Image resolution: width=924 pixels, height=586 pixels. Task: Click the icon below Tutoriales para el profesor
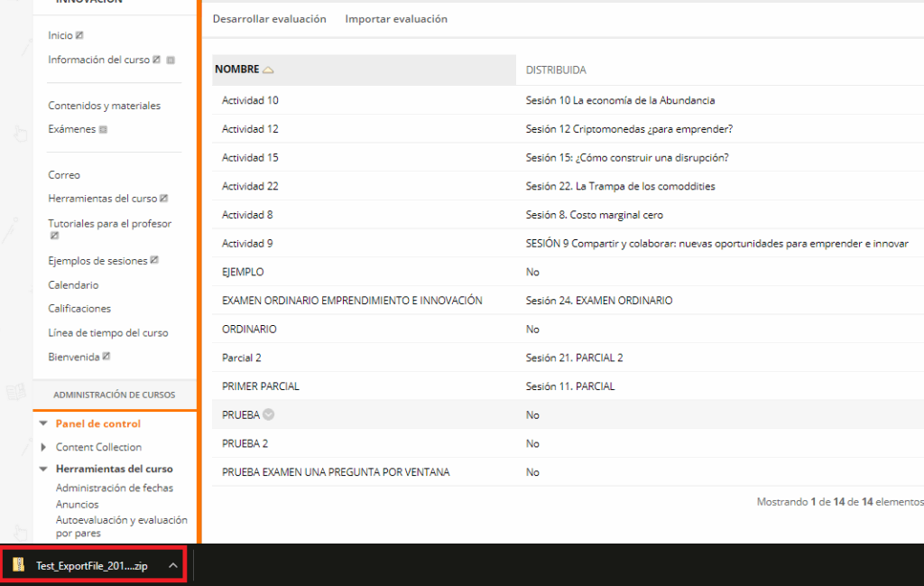click(54, 236)
